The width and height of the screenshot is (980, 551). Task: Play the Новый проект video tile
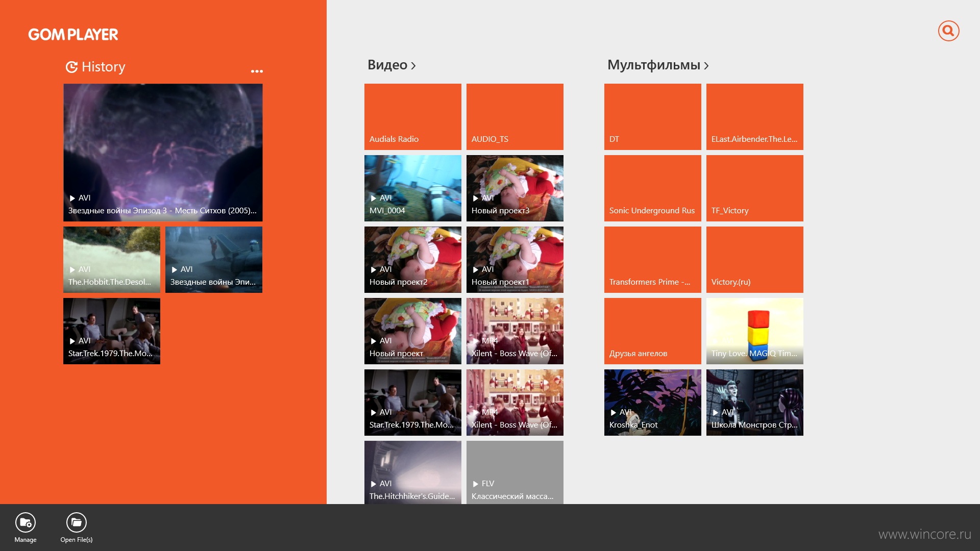pyautogui.click(x=413, y=331)
